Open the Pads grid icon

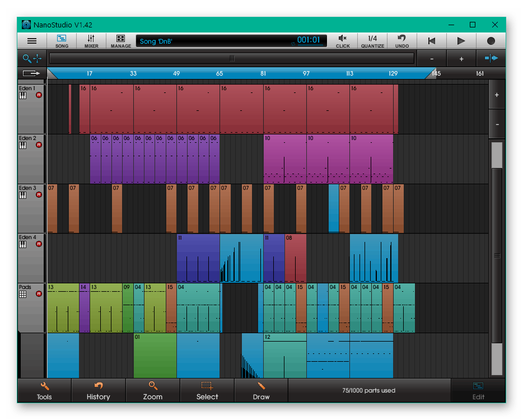[23, 294]
